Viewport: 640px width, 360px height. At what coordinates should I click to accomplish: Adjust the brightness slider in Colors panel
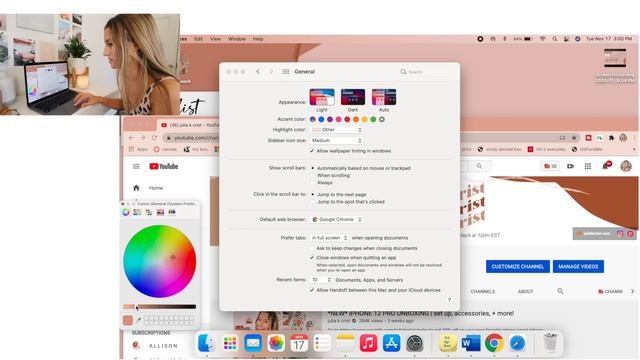[160, 307]
